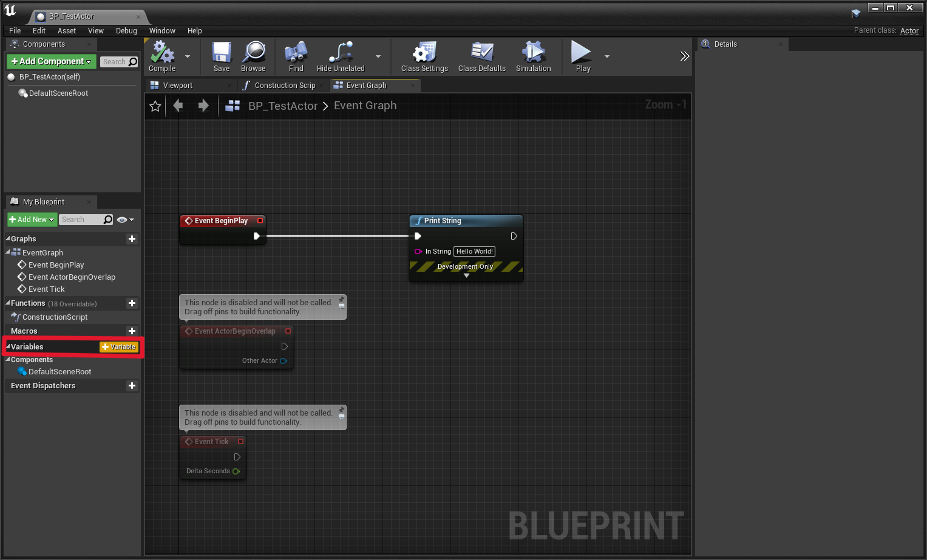
Task: Save the blueprint using the Save icon
Action: pos(222,56)
